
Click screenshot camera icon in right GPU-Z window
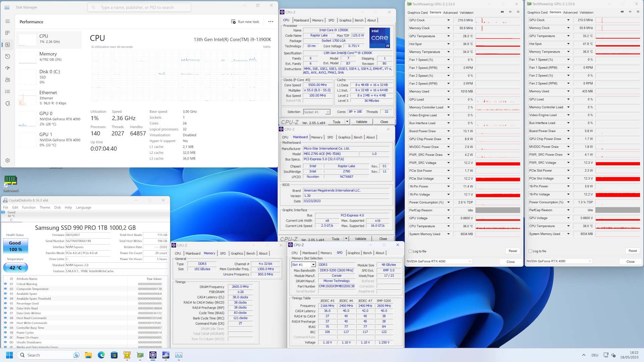[622, 12]
